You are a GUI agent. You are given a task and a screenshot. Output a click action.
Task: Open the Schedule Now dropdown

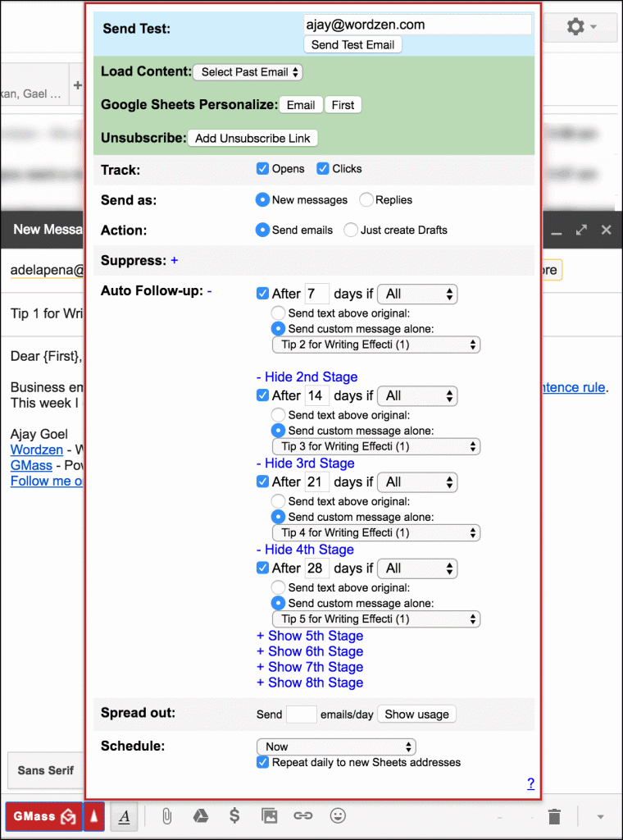pyautogui.click(x=336, y=746)
